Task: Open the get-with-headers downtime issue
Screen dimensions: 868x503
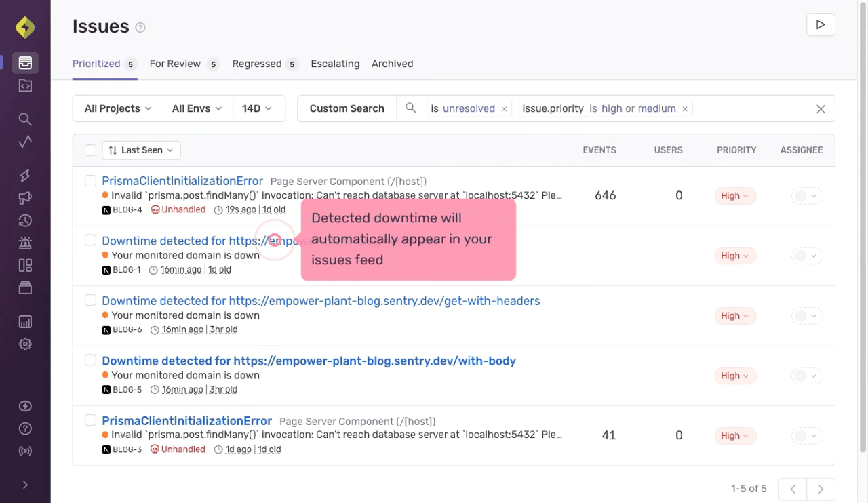Action: point(321,301)
